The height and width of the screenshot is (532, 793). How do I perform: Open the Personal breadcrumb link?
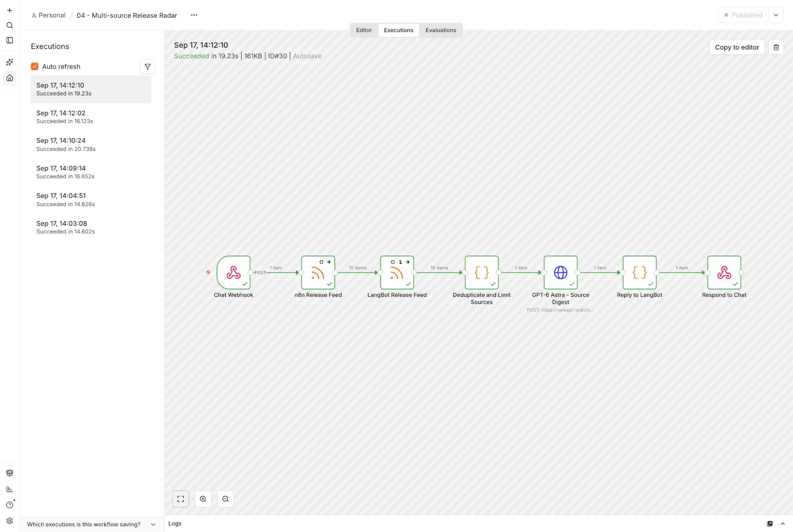click(48, 15)
